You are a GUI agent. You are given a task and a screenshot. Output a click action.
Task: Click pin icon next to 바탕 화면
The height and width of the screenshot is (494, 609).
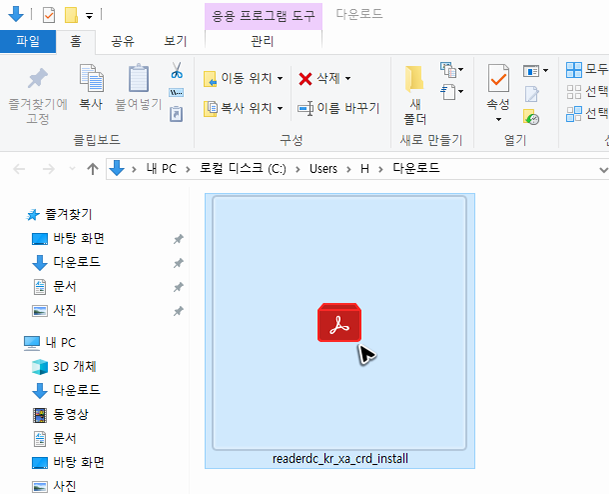(x=178, y=239)
